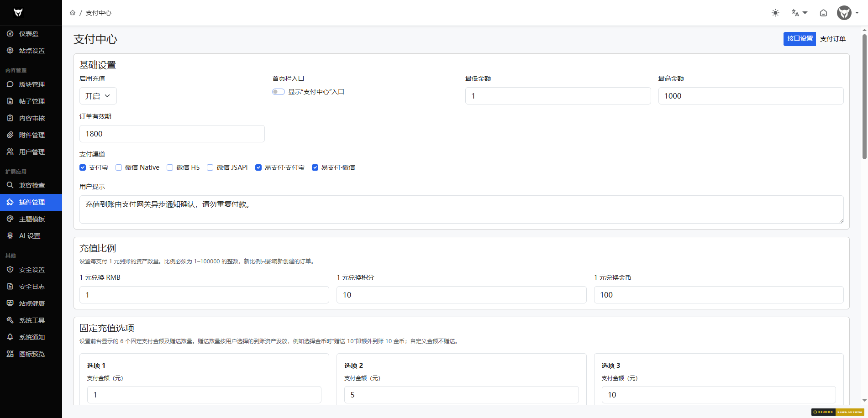868x418 pixels.
Task: Go to 帖子管理 menu item
Action: click(31, 101)
